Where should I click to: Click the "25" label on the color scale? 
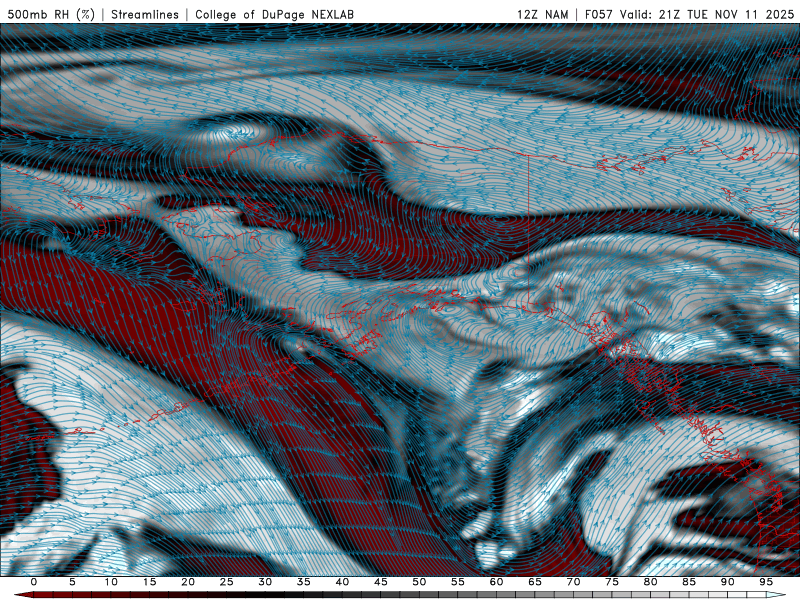click(x=227, y=582)
